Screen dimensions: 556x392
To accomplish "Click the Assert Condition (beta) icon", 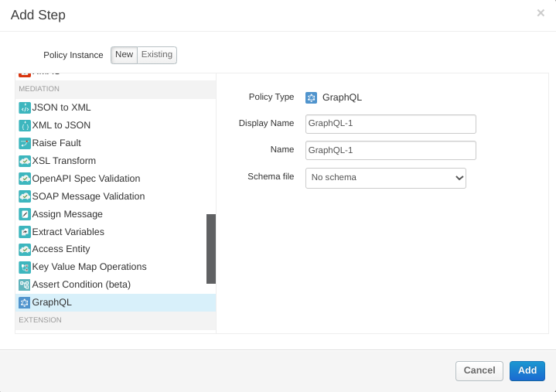I will coord(24,285).
